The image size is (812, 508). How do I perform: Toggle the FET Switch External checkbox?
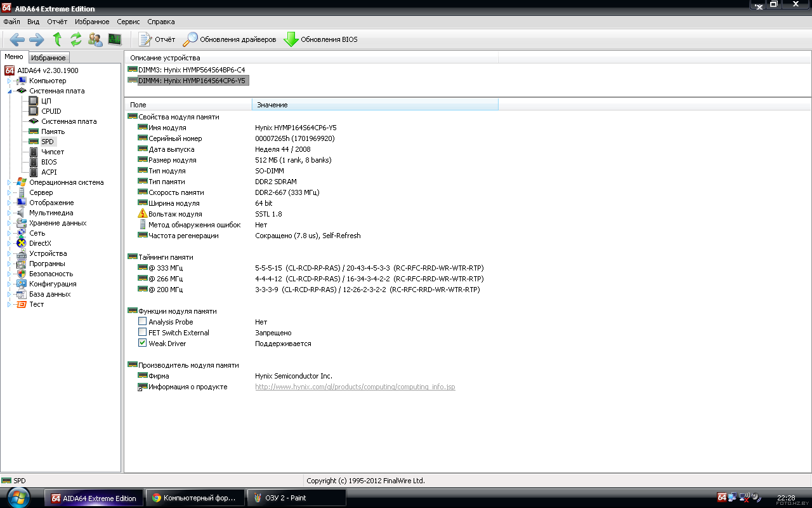(142, 333)
